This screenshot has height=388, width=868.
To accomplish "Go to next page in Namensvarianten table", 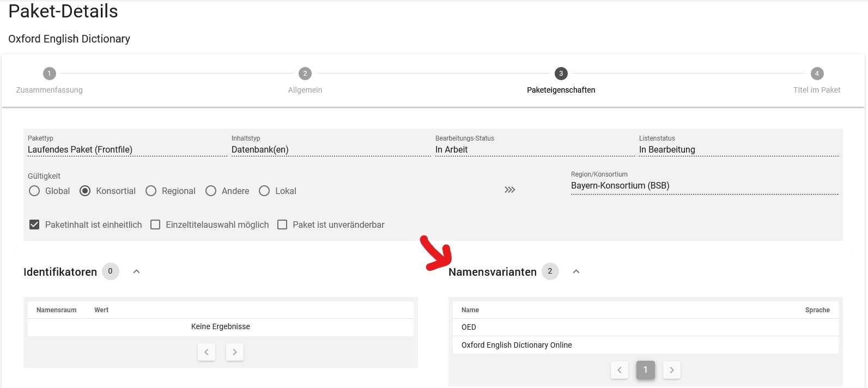I will click(x=672, y=370).
